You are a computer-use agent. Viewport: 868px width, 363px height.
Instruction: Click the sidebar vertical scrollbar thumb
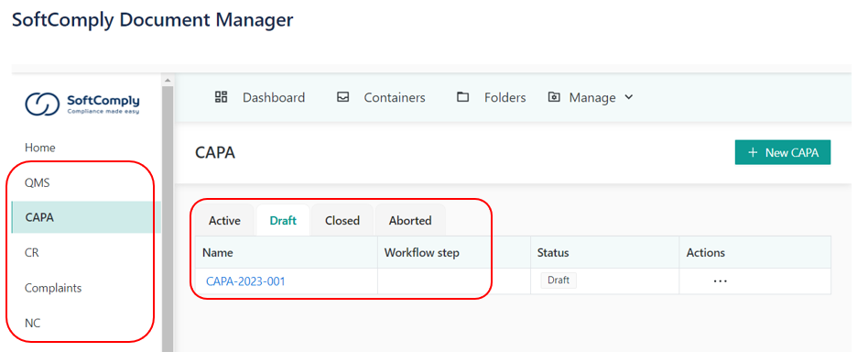(168, 218)
